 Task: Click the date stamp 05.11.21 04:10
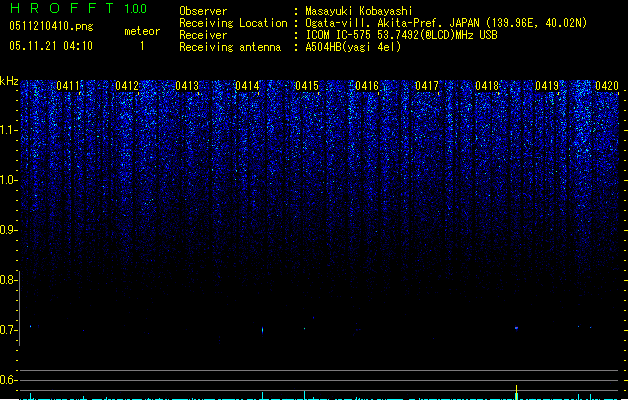pyautogui.click(x=51, y=46)
